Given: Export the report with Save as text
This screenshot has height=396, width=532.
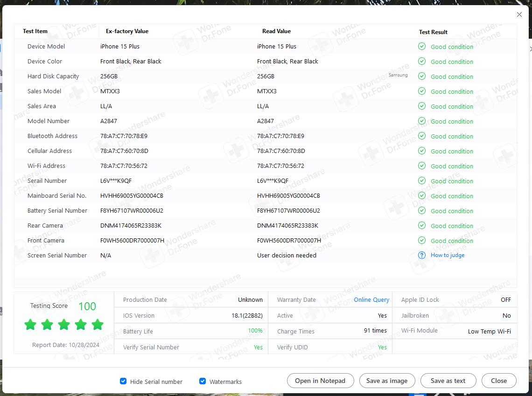Looking at the screenshot, I should (448, 381).
